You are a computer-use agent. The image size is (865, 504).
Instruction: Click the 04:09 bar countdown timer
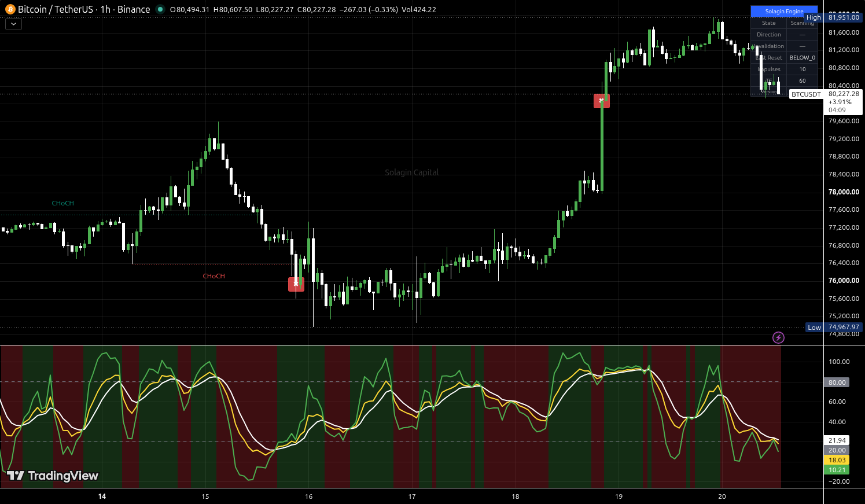837,110
